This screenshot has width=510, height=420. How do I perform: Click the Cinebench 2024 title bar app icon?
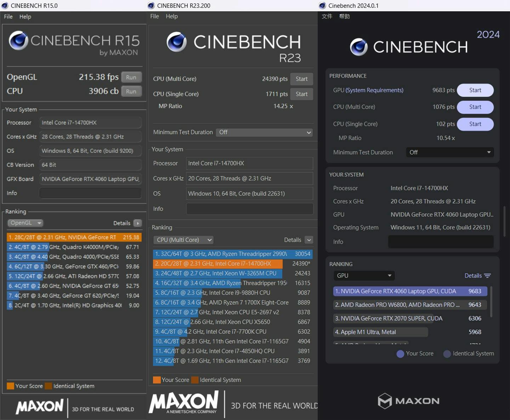pyautogui.click(x=322, y=5)
